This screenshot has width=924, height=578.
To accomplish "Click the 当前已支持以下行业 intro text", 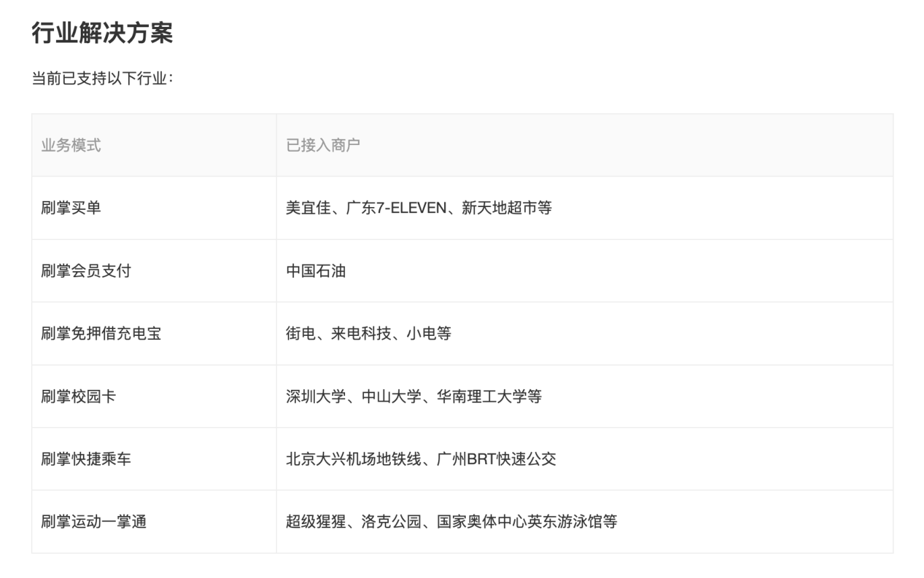I will [x=102, y=79].
